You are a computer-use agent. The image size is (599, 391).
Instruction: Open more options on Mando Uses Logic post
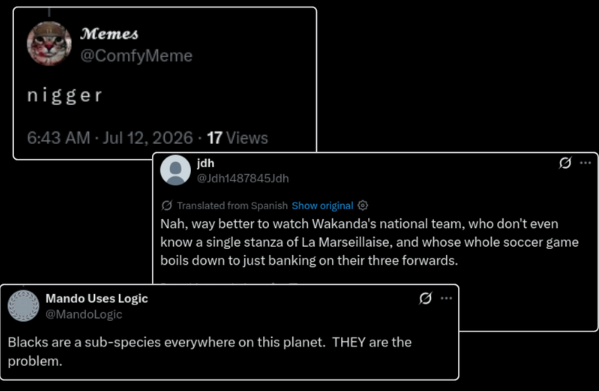pos(447,298)
